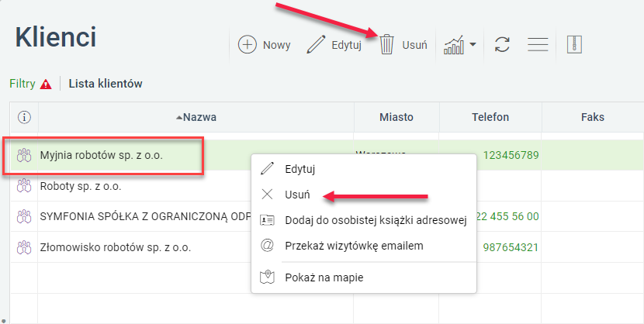Screen dimensions: 644x324
Task: Select Złomowisko robotów sp. z o.o.
Action: point(116,248)
